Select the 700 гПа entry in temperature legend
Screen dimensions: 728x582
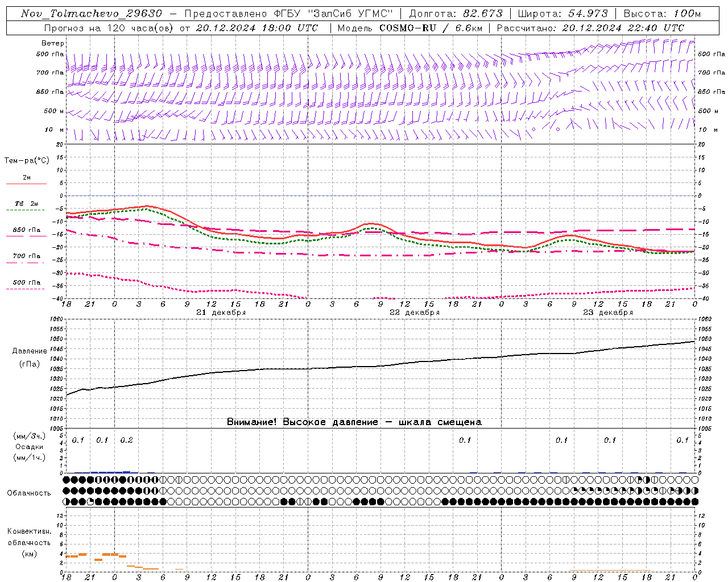pyautogui.click(x=26, y=256)
